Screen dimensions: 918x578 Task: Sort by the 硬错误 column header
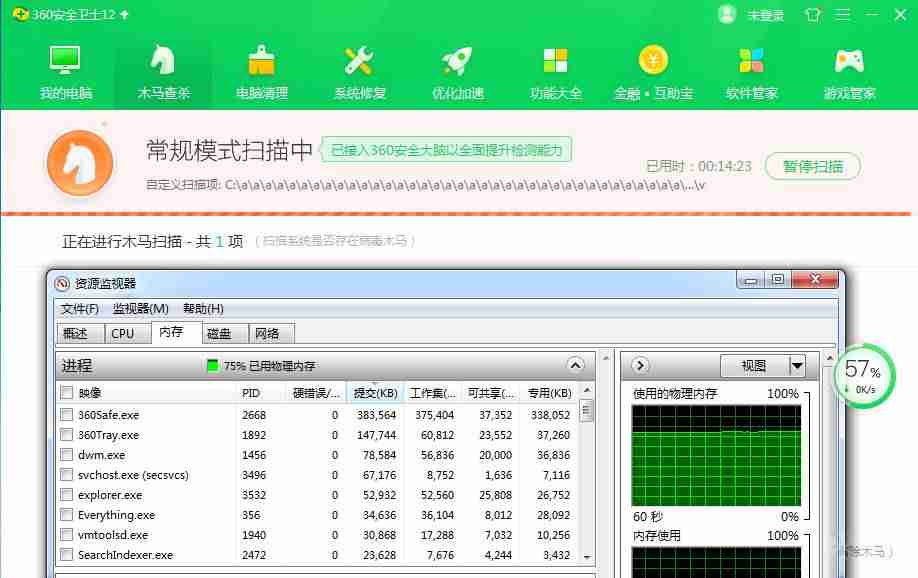pyautogui.click(x=315, y=392)
